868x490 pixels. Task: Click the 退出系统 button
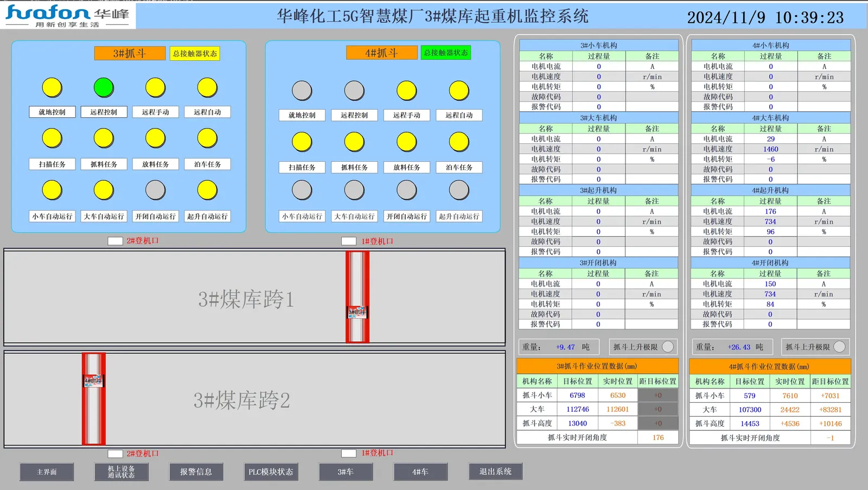point(495,472)
